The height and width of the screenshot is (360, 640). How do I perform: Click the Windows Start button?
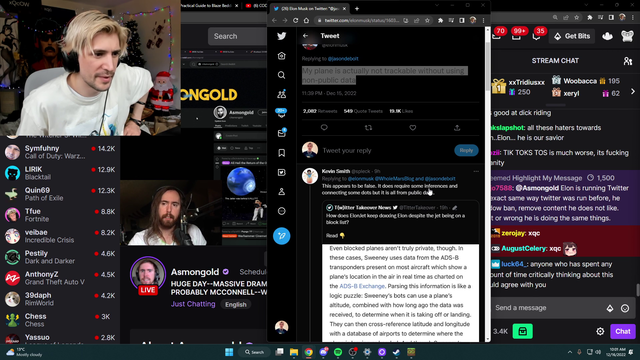coord(229,352)
